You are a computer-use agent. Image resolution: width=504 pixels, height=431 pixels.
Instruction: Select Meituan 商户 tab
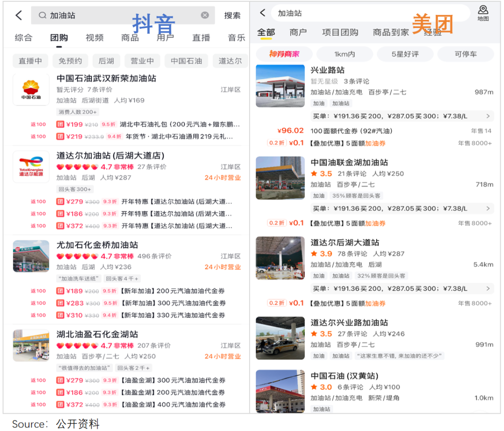pyautogui.click(x=298, y=33)
